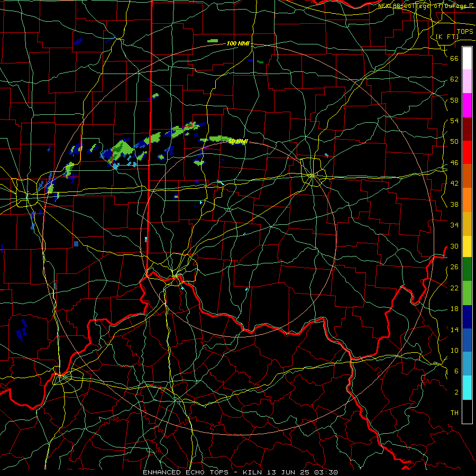
Task: Click the light blue legend swatch above cyan
Action: 467,364
